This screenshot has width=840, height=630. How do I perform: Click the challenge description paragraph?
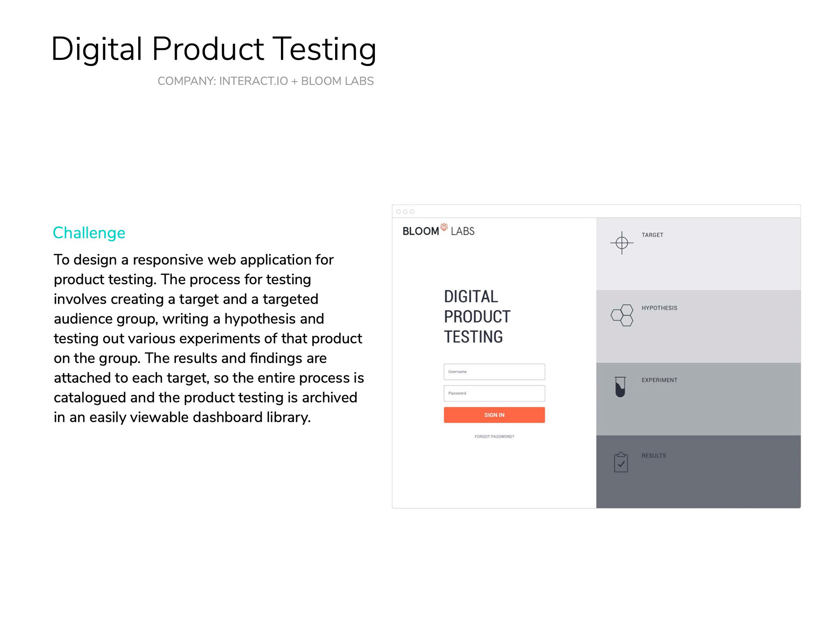208,338
